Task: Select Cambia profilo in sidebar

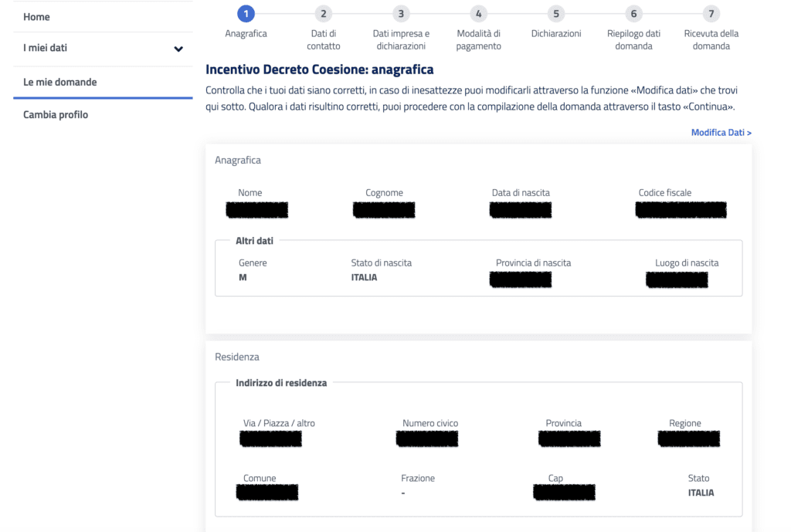Action: 56,115
